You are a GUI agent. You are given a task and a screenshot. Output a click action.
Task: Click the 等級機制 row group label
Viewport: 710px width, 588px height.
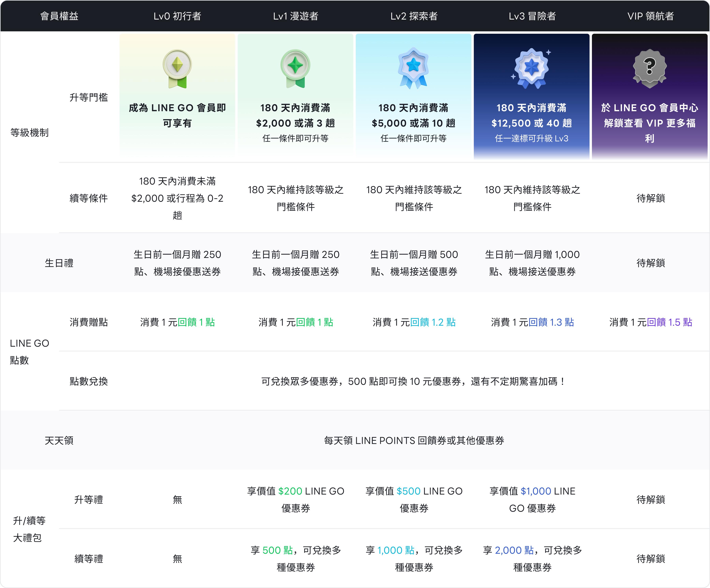tap(29, 133)
